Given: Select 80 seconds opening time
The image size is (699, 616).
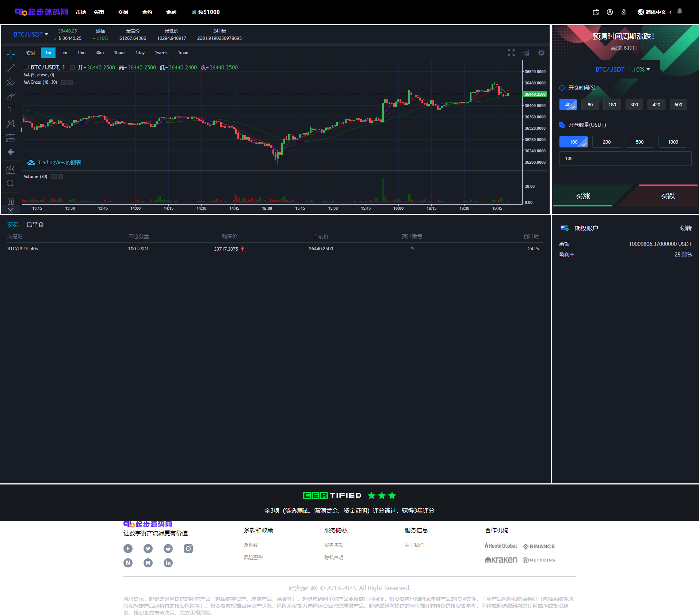Looking at the screenshot, I should (x=590, y=104).
